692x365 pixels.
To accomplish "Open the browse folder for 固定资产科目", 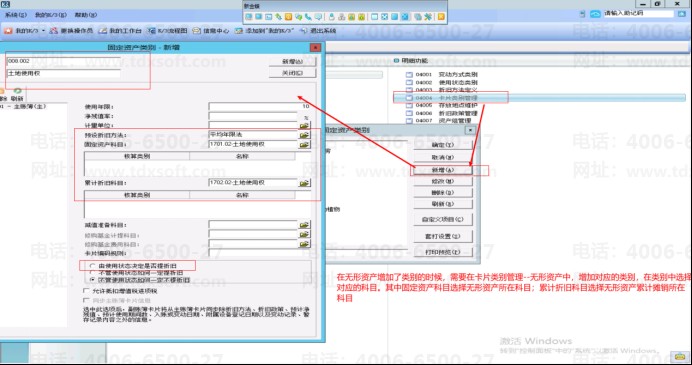I will click(305, 144).
